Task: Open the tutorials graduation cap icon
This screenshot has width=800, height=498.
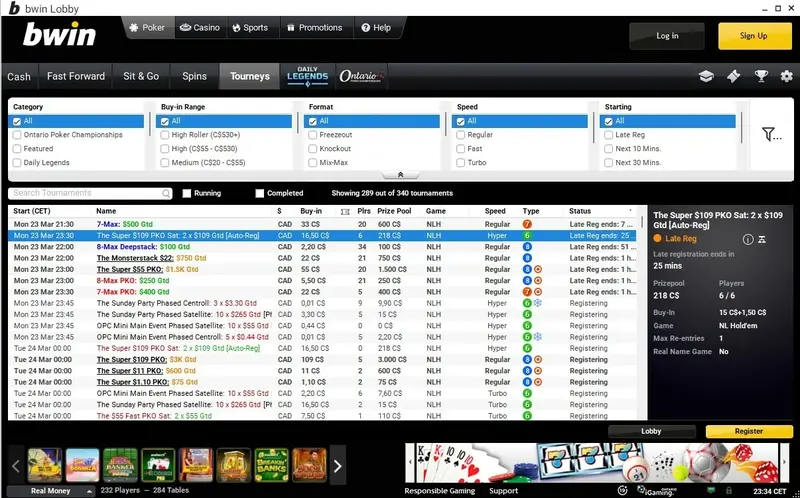Action: (x=706, y=77)
